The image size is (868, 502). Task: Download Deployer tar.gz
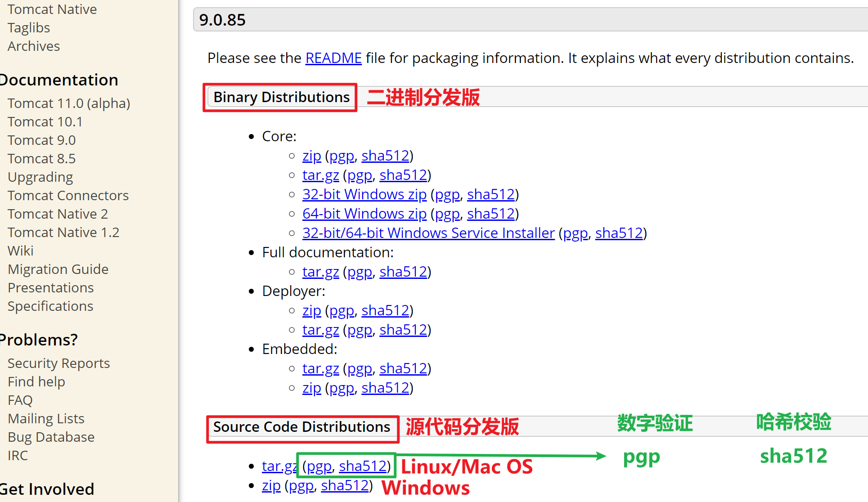pos(321,330)
